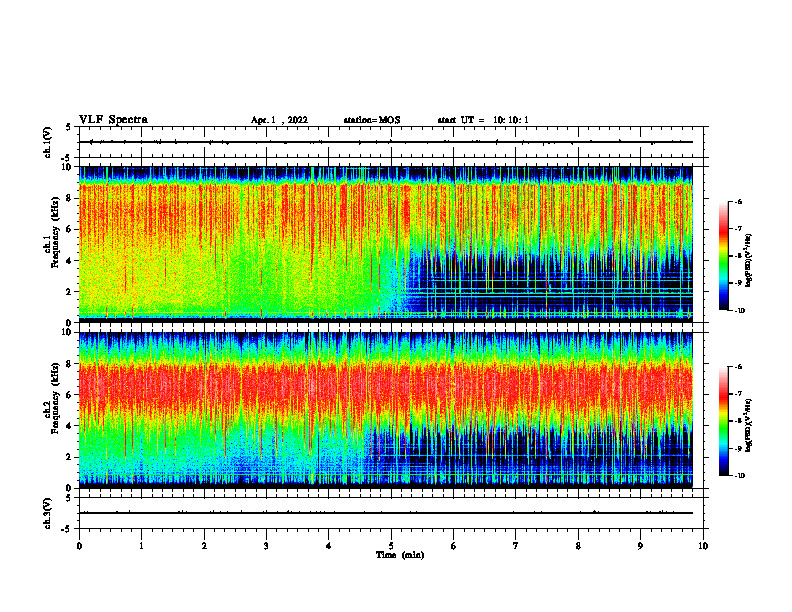Click the "ch.1(V)" waveform axis label
792x612 pixels.
click(x=48, y=142)
